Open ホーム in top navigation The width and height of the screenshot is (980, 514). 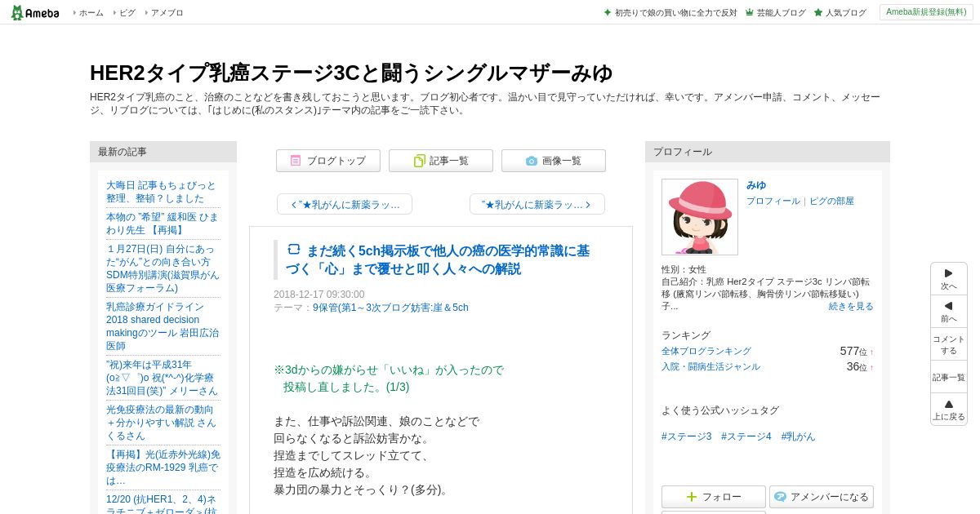(91, 13)
